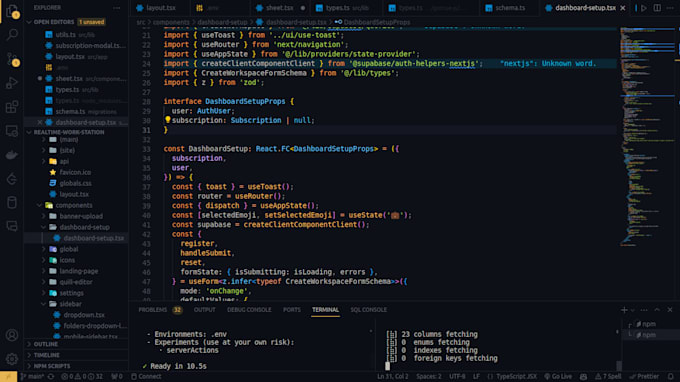This screenshot has height=382, width=680.
Task: Expand the NPM Scripts section
Action: (x=76, y=366)
